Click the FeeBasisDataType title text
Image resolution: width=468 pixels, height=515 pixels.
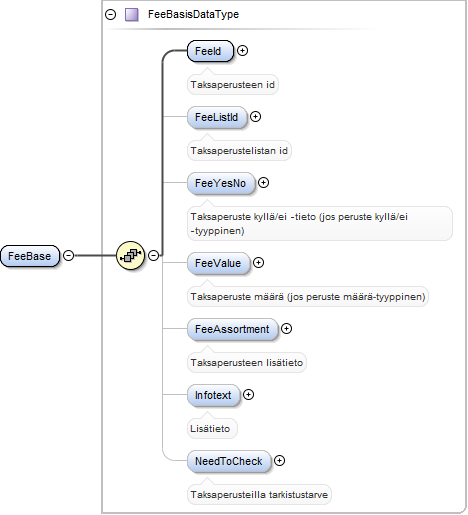193,14
